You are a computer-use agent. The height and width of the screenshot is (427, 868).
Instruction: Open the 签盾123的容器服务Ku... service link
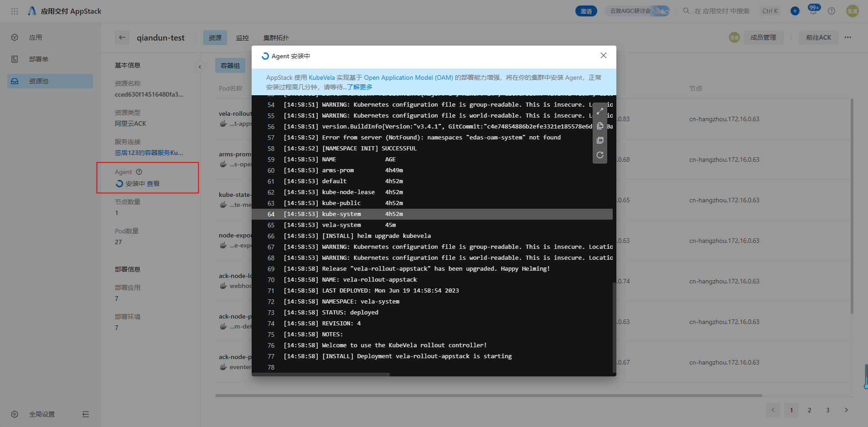click(149, 153)
